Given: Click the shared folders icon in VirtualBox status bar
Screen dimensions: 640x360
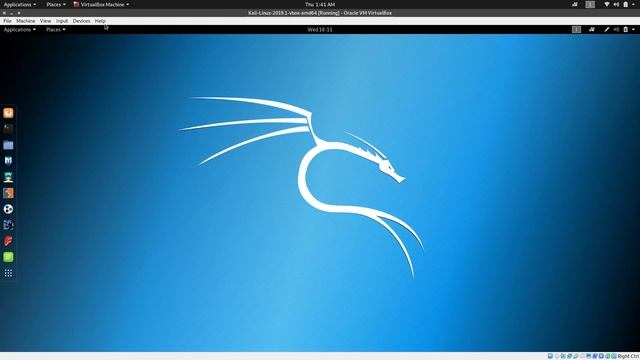Looking at the screenshot, I should point(582,356).
